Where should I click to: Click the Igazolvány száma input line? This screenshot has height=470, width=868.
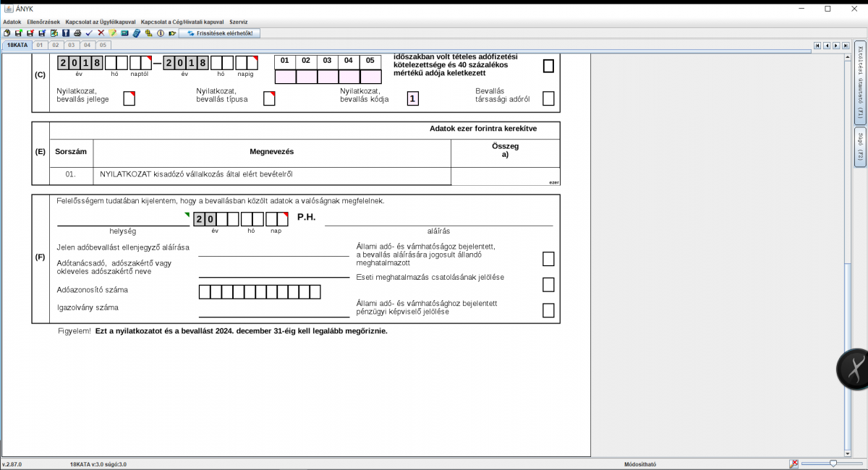(x=274, y=310)
